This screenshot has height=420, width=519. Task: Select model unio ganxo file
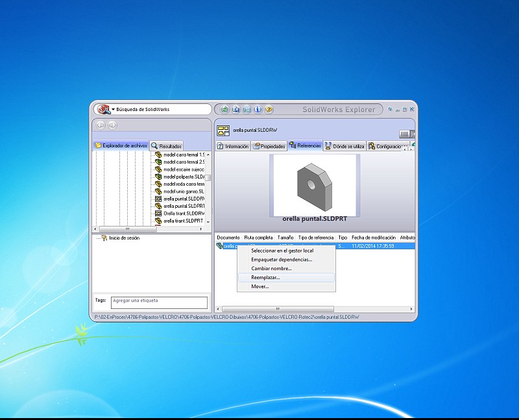184,191
